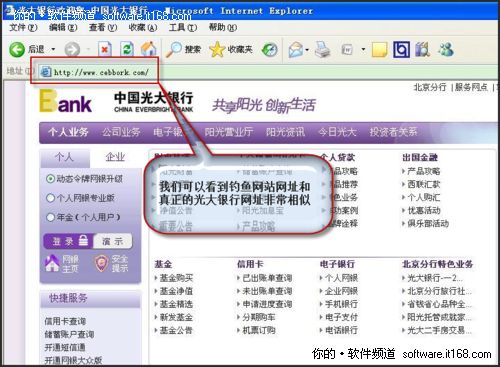This screenshot has width=500, height=367.
Task: Go to Home page icon
Action: tap(149, 49)
